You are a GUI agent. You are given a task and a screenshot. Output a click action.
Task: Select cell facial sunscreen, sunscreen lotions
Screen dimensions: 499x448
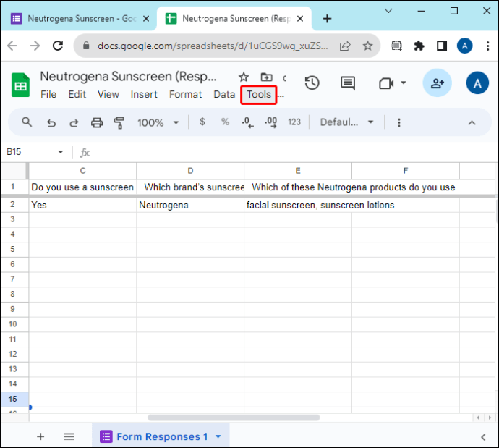[x=298, y=205]
